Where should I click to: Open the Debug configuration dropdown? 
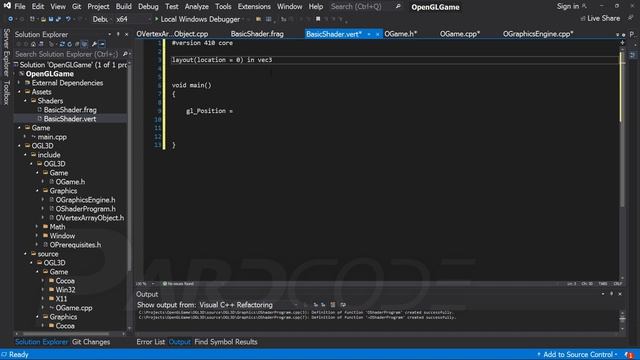click(x=101, y=19)
